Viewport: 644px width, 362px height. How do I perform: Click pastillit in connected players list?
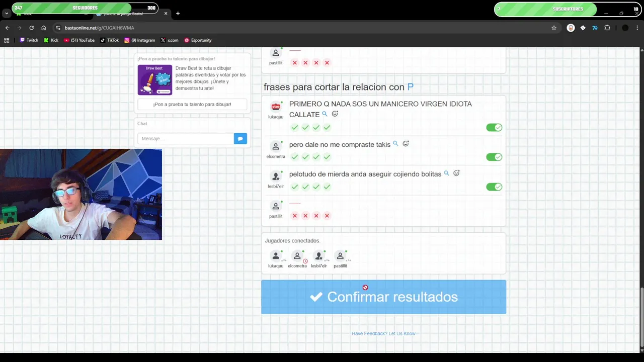coord(340,259)
